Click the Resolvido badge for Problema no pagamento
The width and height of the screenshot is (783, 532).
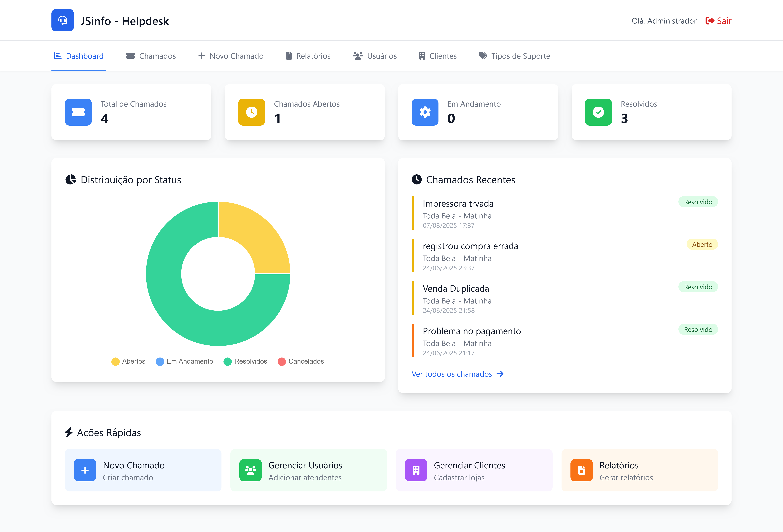(x=698, y=329)
